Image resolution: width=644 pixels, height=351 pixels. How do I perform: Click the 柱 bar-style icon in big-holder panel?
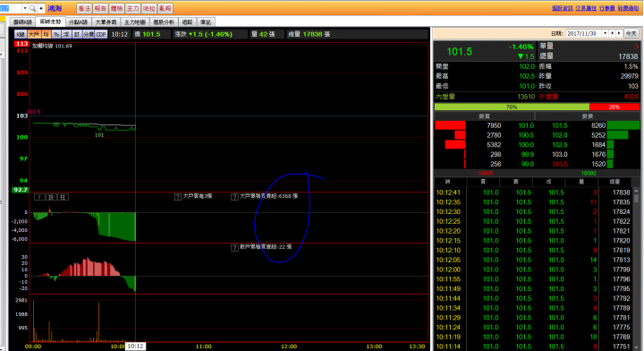click(x=63, y=197)
